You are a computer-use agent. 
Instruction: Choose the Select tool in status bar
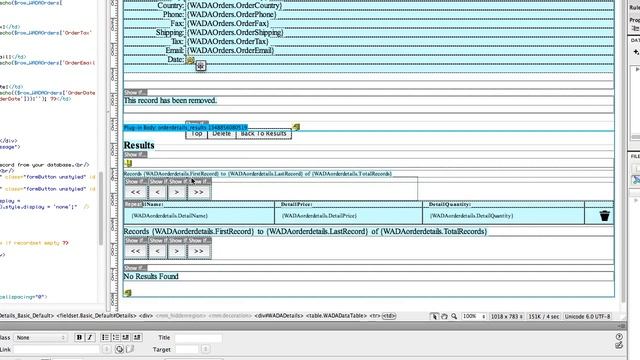(x=434, y=316)
